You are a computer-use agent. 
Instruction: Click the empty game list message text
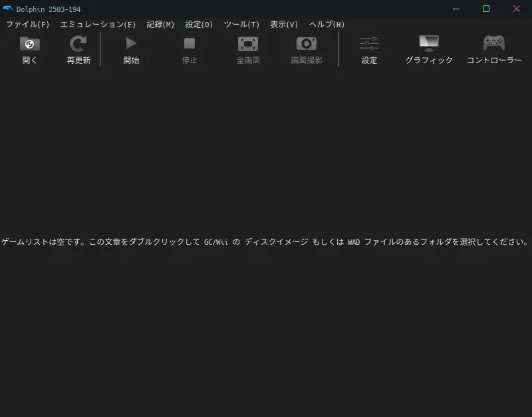tap(265, 242)
